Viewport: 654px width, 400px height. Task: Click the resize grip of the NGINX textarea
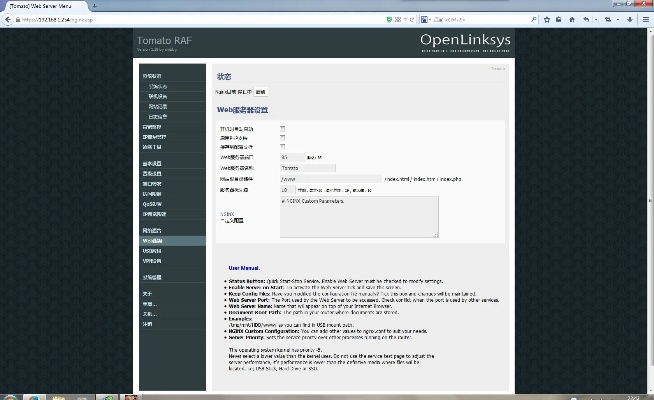(435, 235)
